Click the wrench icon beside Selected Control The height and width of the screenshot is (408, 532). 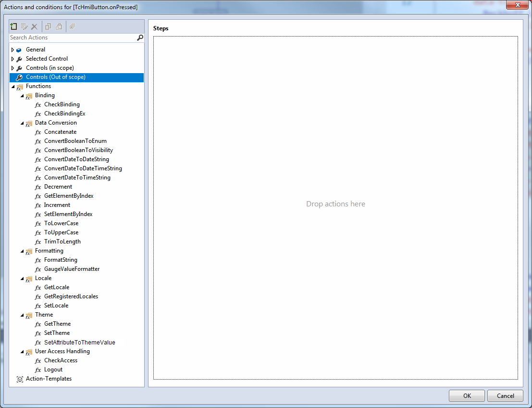pos(19,59)
